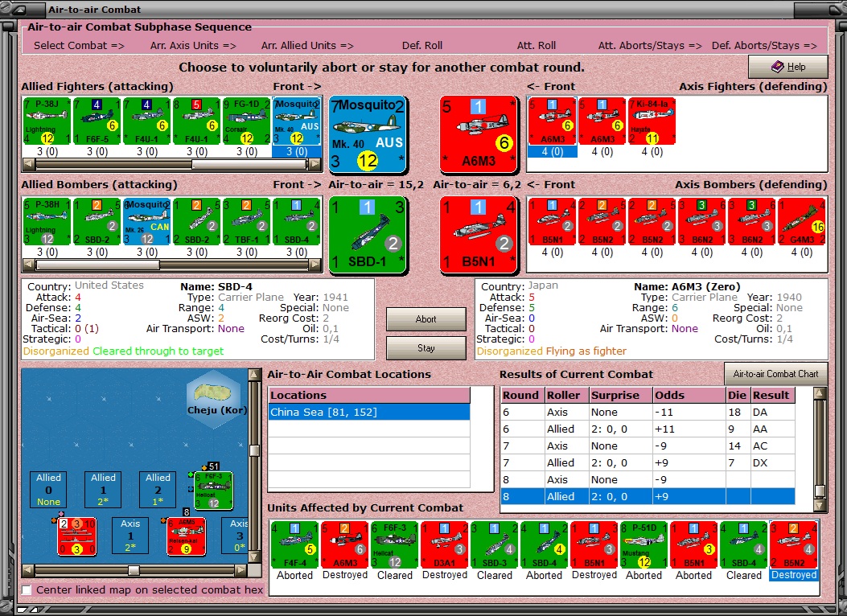
Task: Open the Help button
Action: 788,67
